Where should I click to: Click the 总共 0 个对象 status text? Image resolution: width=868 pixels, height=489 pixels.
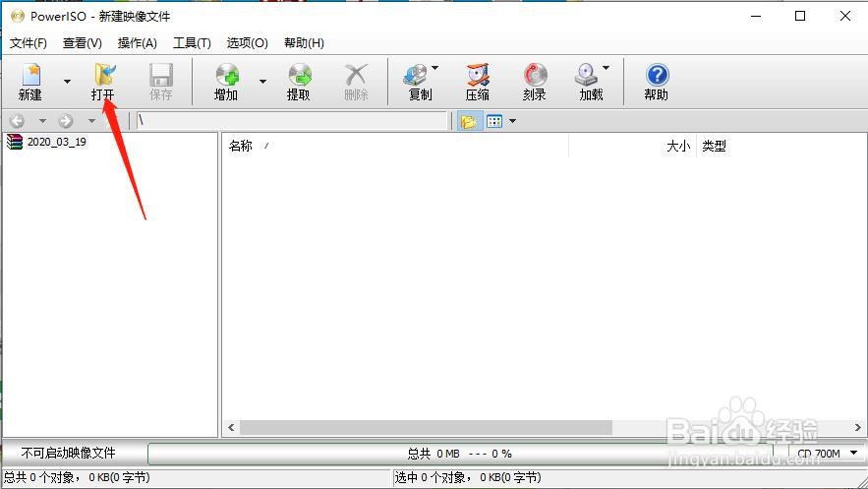coord(77,477)
